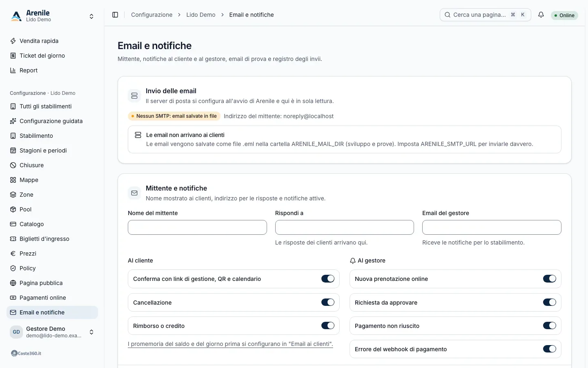Image resolution: width=588 pixels, height=368 pixels.
Task: Open the Cerca una pagina search box
Action: point(486,15)
